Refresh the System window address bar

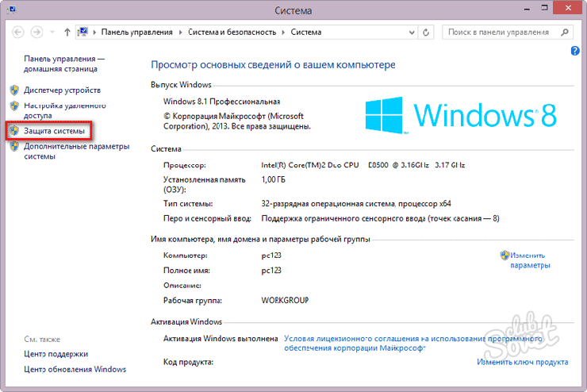(x=426, y=33)
